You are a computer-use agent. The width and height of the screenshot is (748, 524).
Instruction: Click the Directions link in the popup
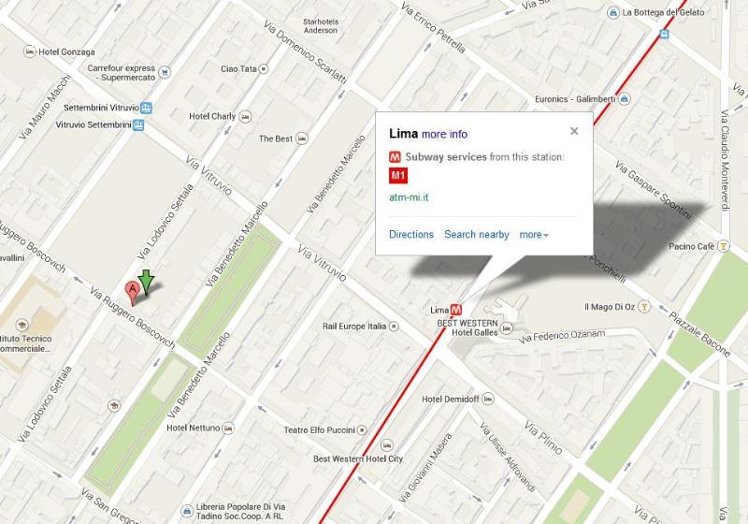(x=411, y=234)
